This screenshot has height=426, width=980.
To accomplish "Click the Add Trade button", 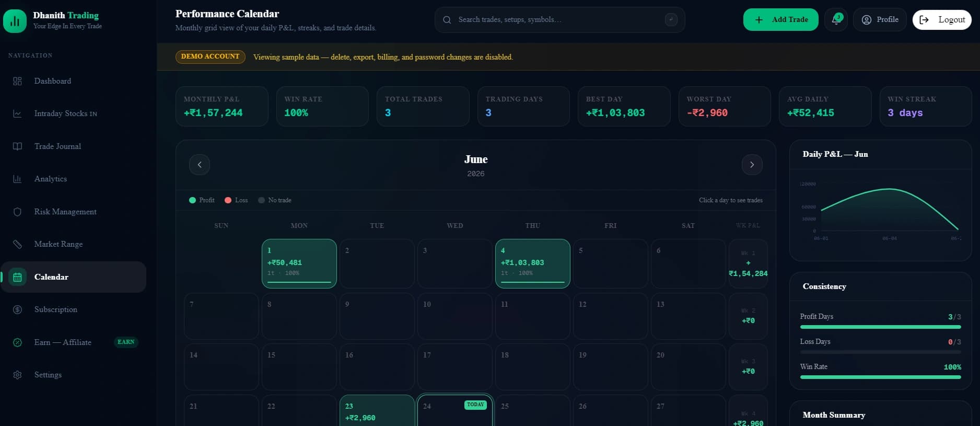I will 780,19.
